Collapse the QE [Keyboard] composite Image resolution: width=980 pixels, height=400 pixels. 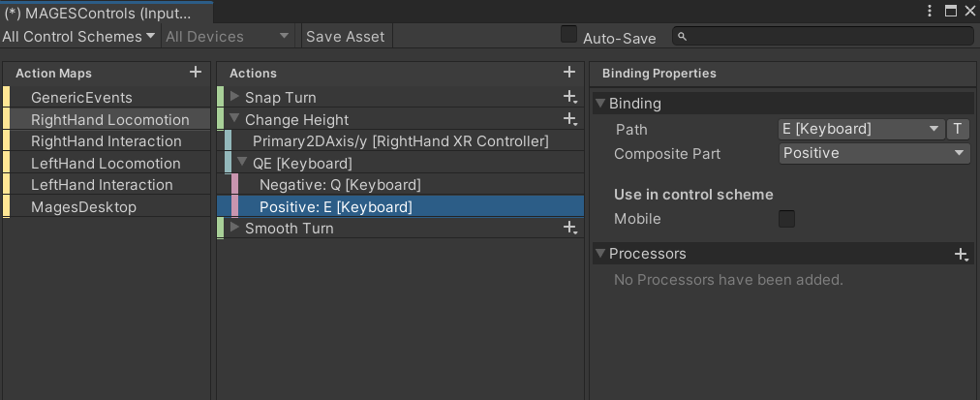[x=242, y=163]
